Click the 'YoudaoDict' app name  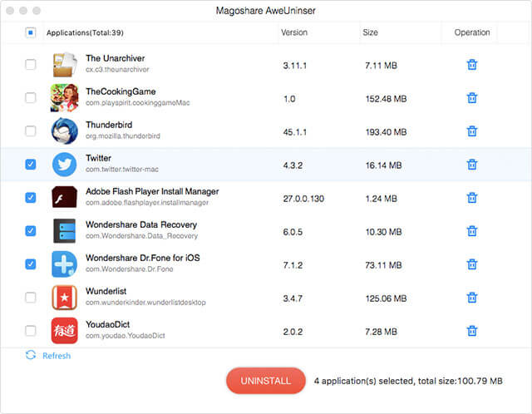[x=107, y=324]
